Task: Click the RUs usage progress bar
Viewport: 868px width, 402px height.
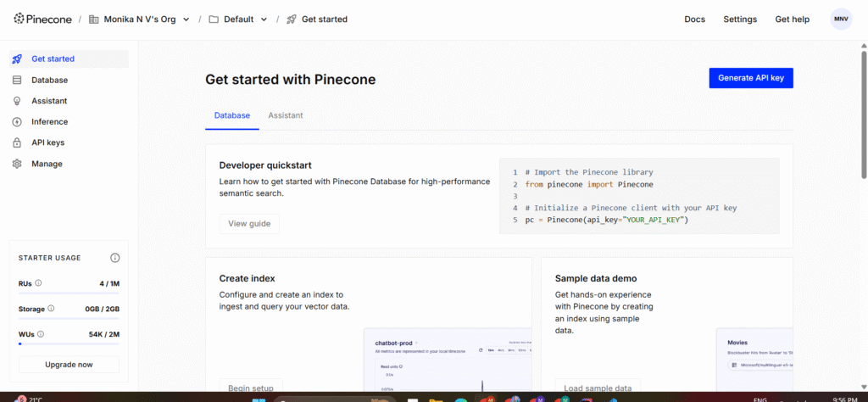Action: click(70, 293)
